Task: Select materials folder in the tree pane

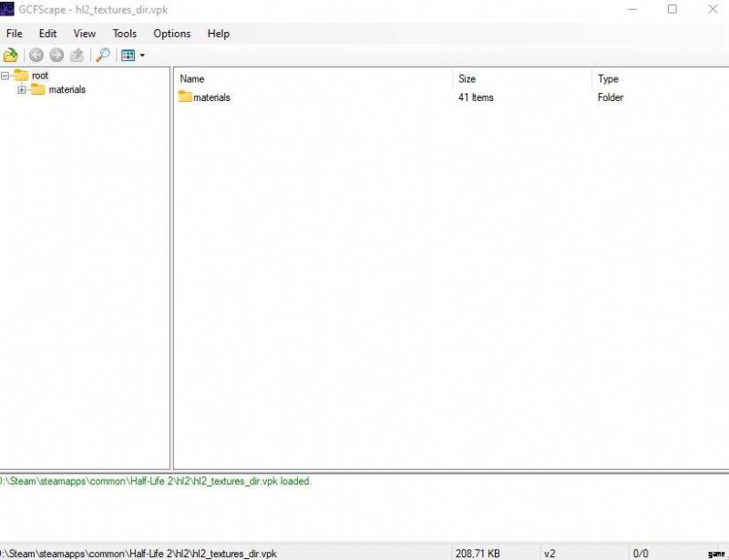Action: click(67, 90)
